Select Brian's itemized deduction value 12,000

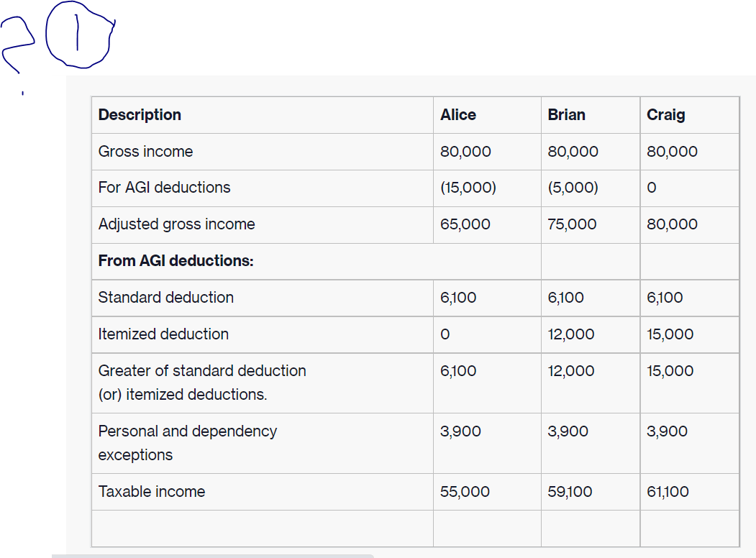[x=571, y=334]
